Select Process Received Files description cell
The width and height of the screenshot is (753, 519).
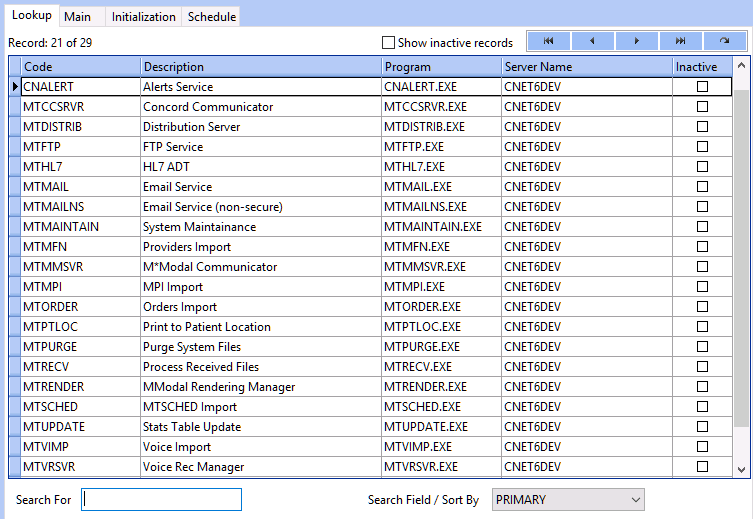pyautogui.click(x=261, y=366)
